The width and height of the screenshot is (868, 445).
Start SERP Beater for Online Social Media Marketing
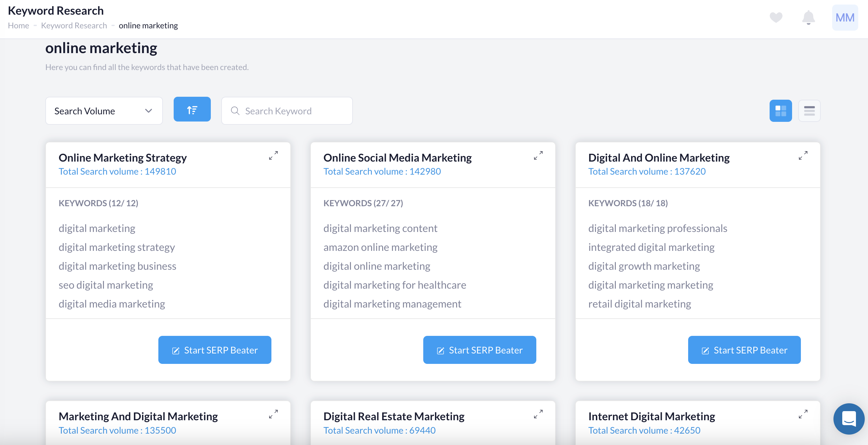point(480,350)
